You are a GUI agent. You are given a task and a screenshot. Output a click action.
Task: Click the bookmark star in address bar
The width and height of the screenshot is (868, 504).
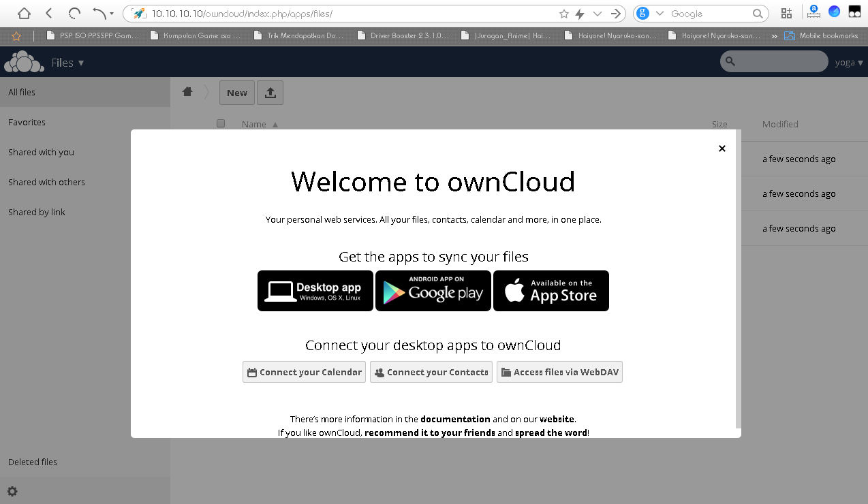coord(563,14)
